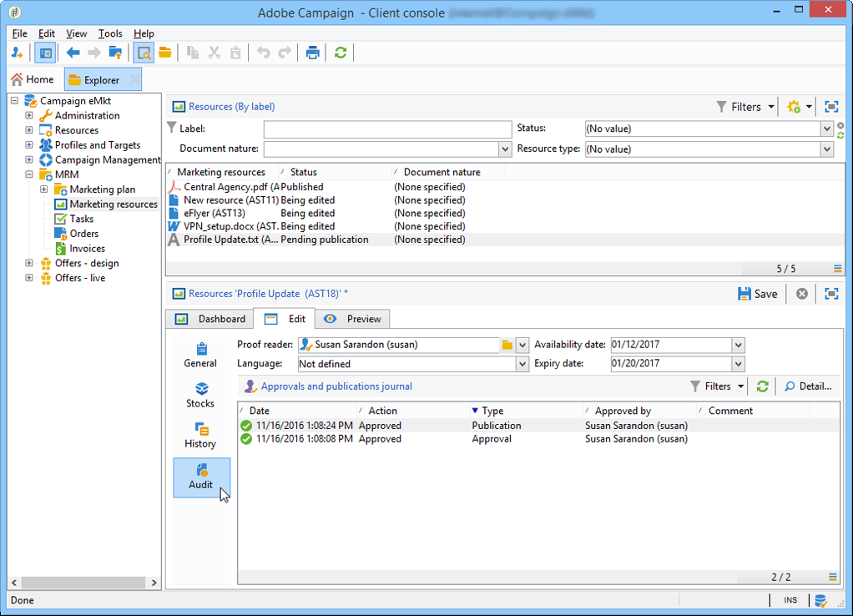The image size is (853, 616).
Task: Switch to the Home tab
Action: (x=33, y=79)
